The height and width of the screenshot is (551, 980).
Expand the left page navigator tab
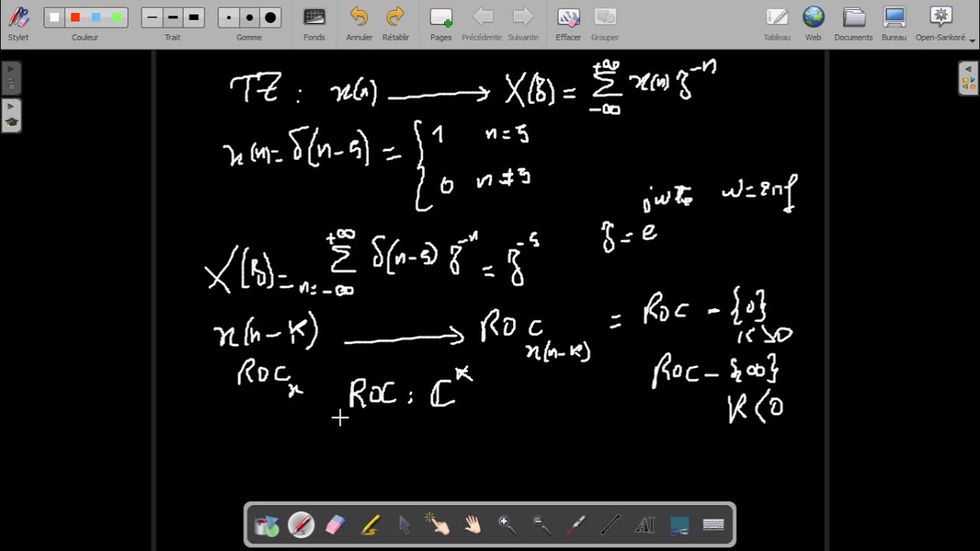click(11, 78)
